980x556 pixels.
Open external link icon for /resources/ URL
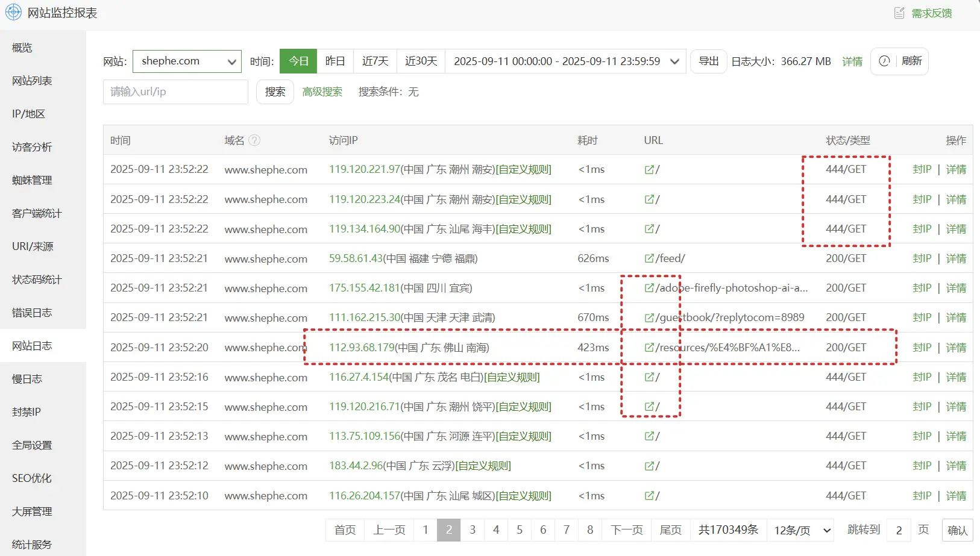(649, 348)
